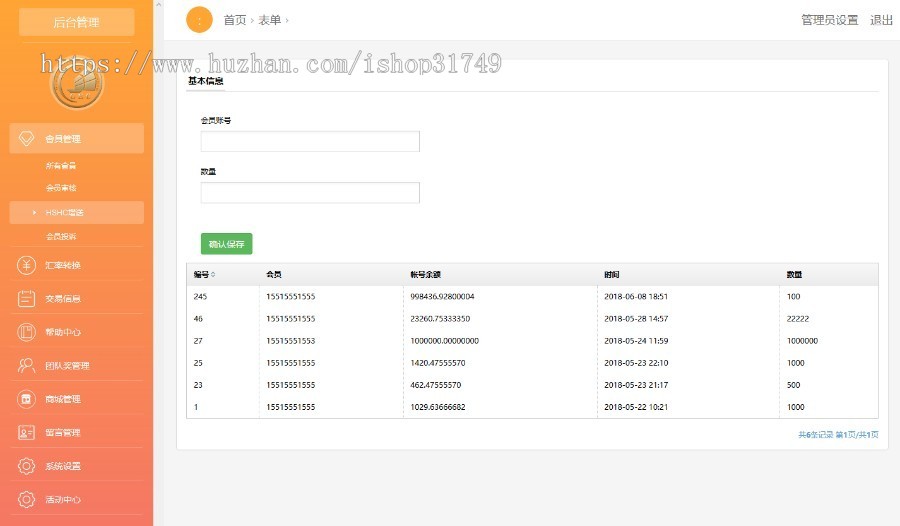Screen dimensions: 900x526
Task: Click balance 1420.47555570
Action: (438, 363)
